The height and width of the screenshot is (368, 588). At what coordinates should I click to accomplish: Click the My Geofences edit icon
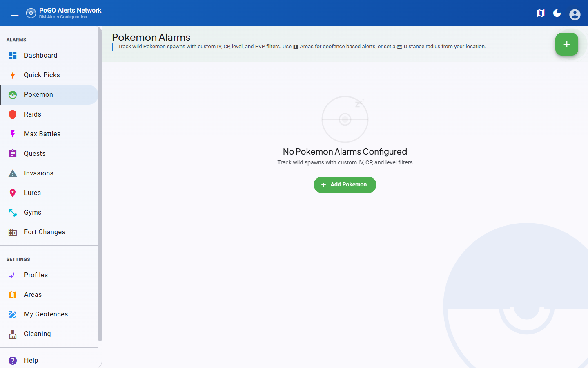coord(13,314)
